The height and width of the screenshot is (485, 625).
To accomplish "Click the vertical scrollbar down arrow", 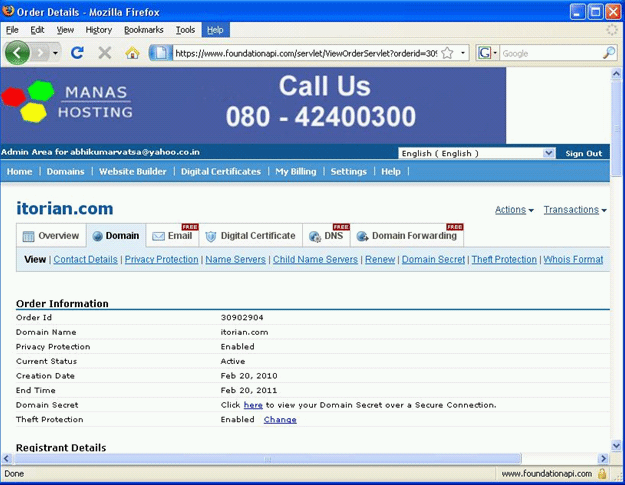I will tap(616, 446).
